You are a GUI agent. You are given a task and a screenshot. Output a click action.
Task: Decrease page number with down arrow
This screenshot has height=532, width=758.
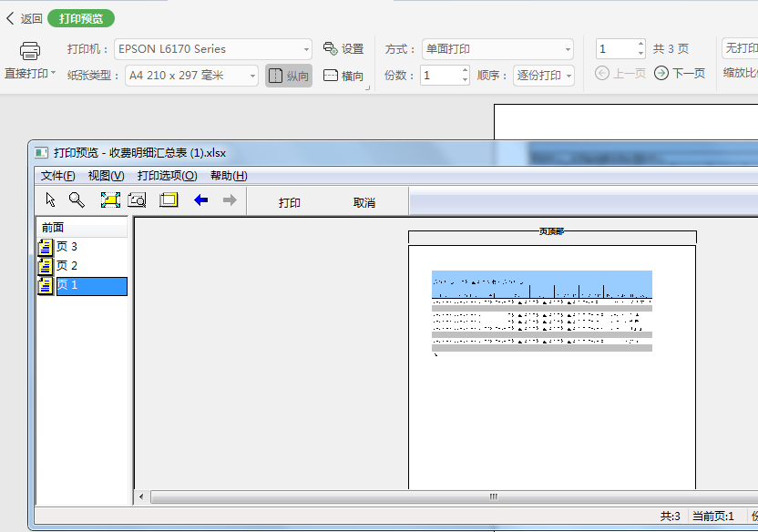click(641, 53)
